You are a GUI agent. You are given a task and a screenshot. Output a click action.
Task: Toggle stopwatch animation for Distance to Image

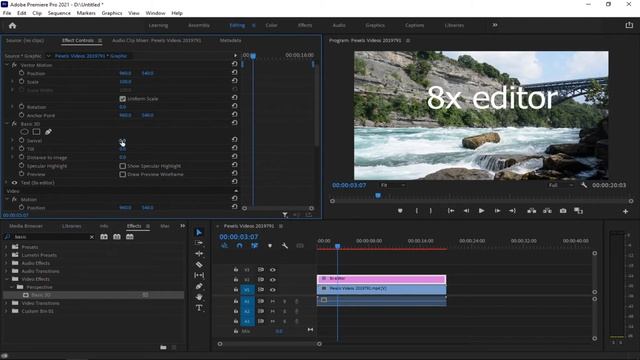tap(21, 157)
